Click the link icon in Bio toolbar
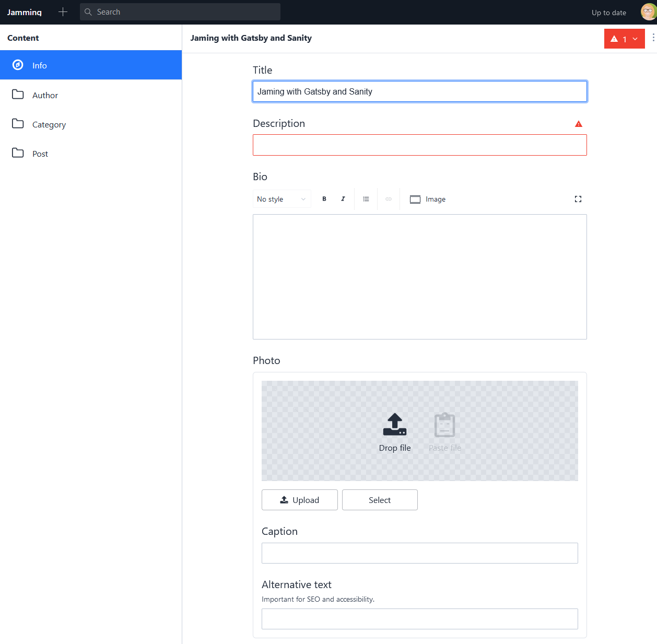The height and width of the screenshot is (644, 657). tap(389, 199)
